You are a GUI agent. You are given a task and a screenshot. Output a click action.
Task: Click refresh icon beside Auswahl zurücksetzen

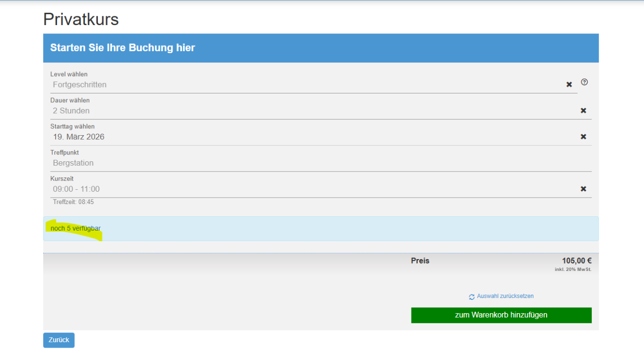coord(472,297)
